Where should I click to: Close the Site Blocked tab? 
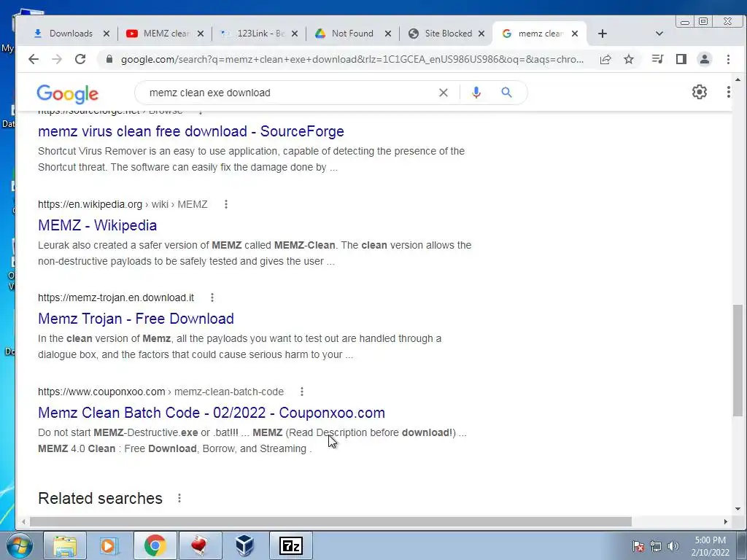click(x=481, y=34)
